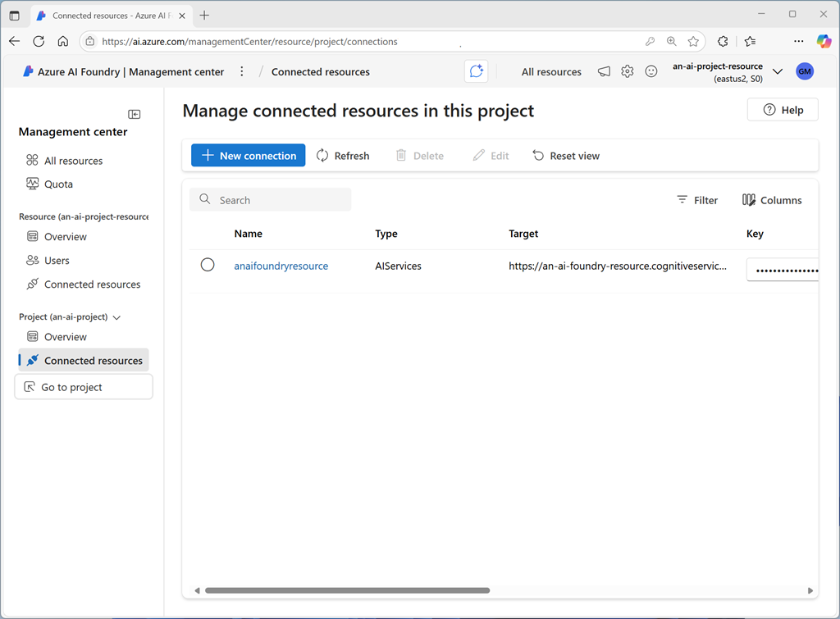Open the three-dot menu beside Management center
Viewport: 840px width, 619px height.
click(x=242, y=71)
